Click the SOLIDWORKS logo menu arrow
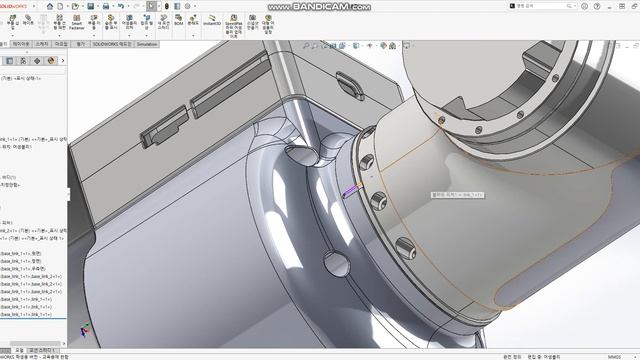This screenshot has height=360, width=640. [34, 6]
